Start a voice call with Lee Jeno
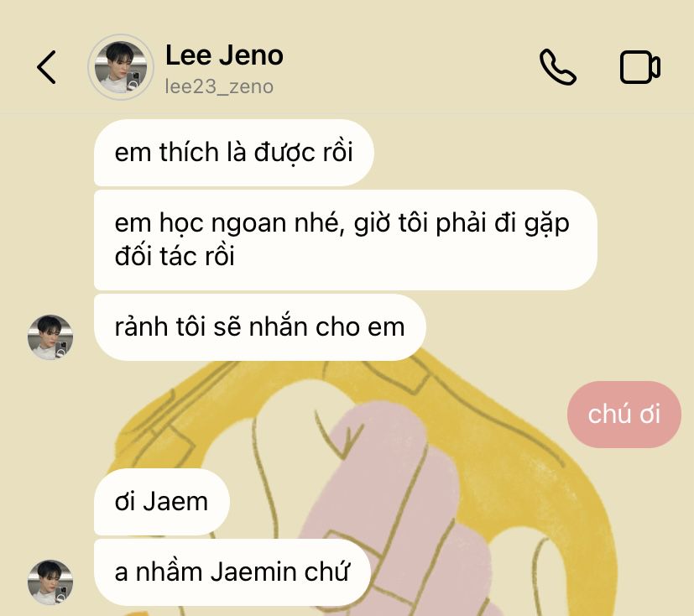The height and width of the screenshot is (616, 694). 558,67
